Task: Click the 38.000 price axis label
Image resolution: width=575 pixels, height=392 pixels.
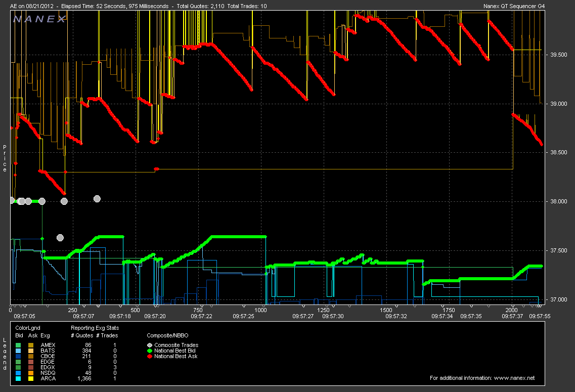Action: [559, 201]
